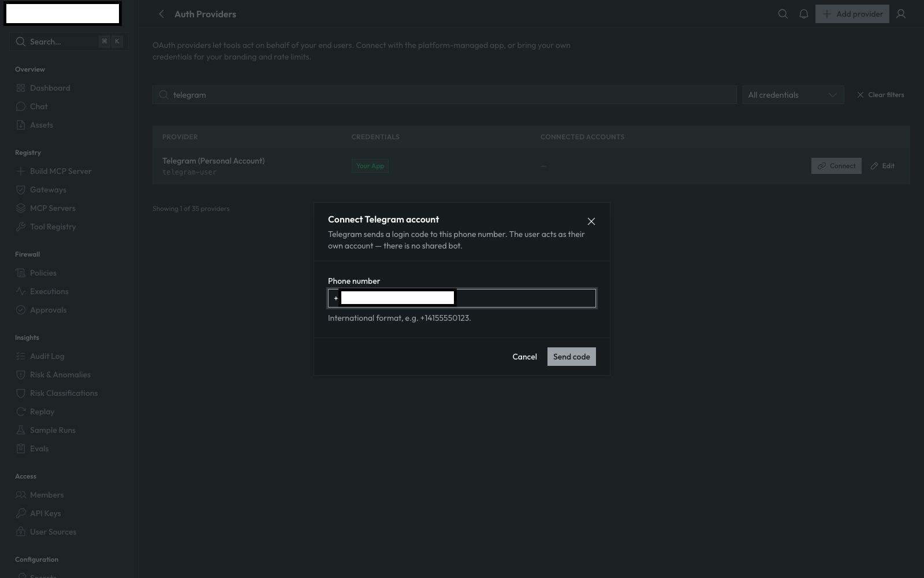
Task: Click the Sample Runs flask icon
Action: point(21,430)
